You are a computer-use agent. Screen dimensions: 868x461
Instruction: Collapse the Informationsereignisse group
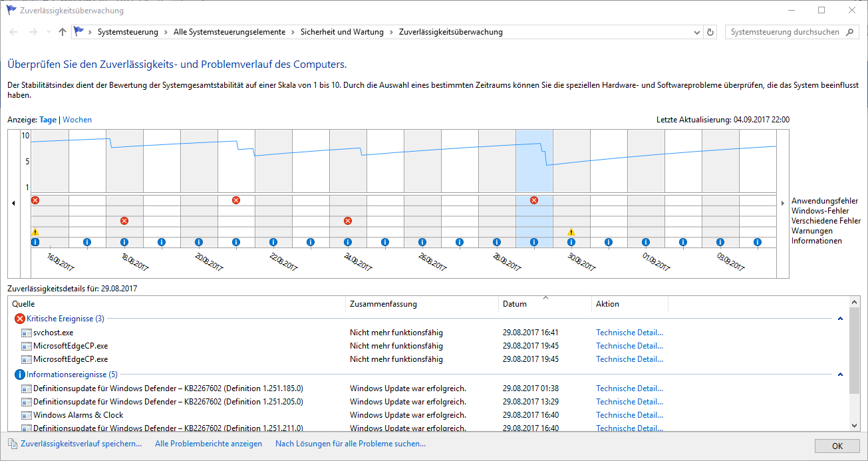pyautogui.click(x=840, y=375)
